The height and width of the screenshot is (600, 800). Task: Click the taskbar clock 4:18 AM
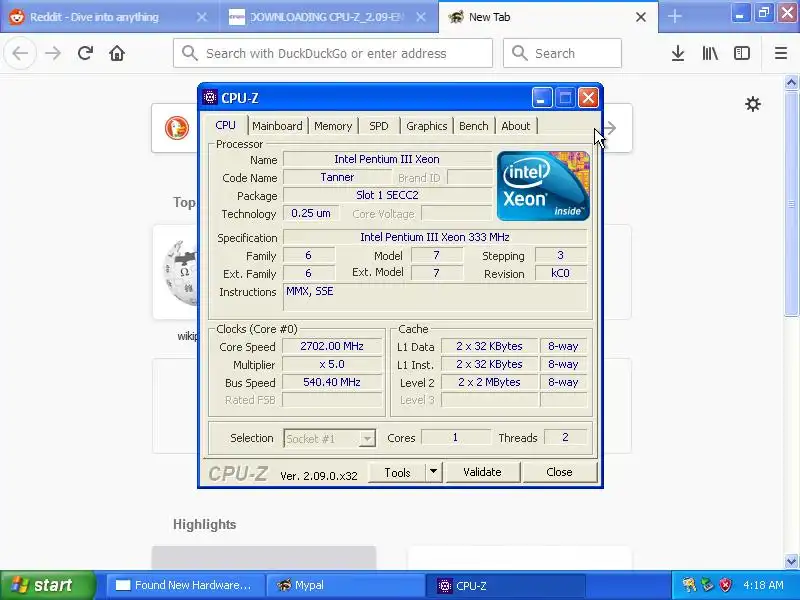tap(763, 585)
